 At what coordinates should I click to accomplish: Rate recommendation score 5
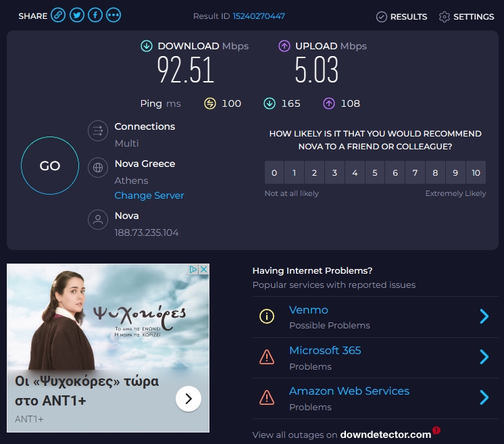click(375, 172)
